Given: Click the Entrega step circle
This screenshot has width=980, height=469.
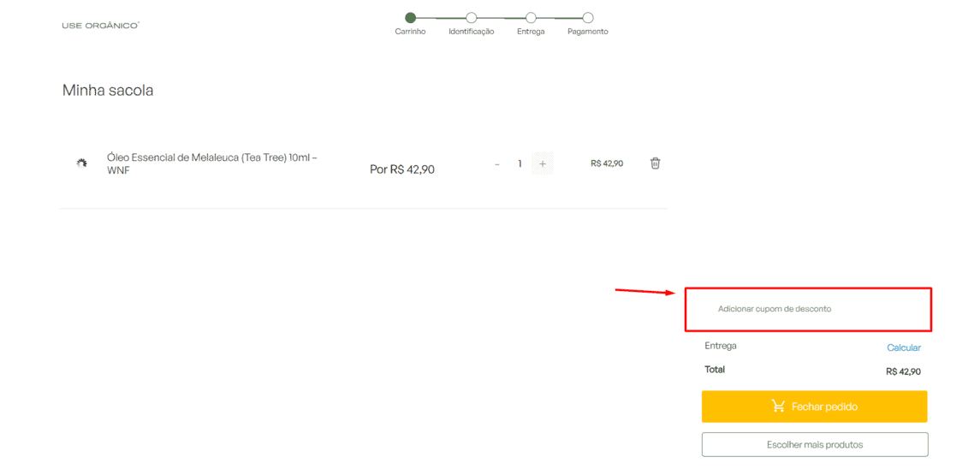Looking at the screenshot, I should click(x=531, y=17).
